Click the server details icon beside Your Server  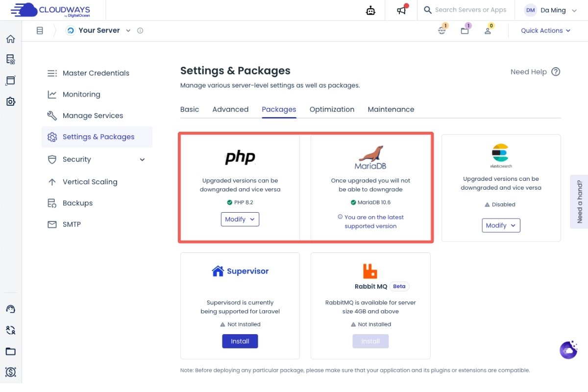click(x=140, y=30)
